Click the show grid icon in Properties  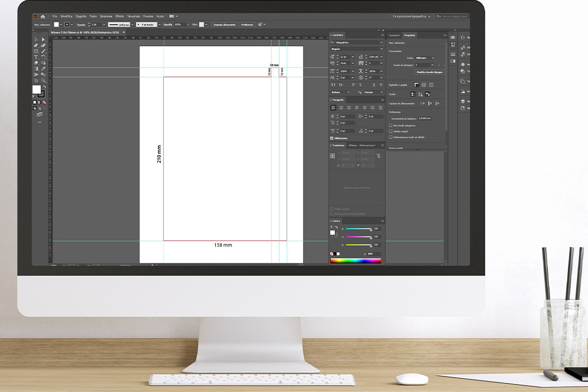click(x=423, y=85)
